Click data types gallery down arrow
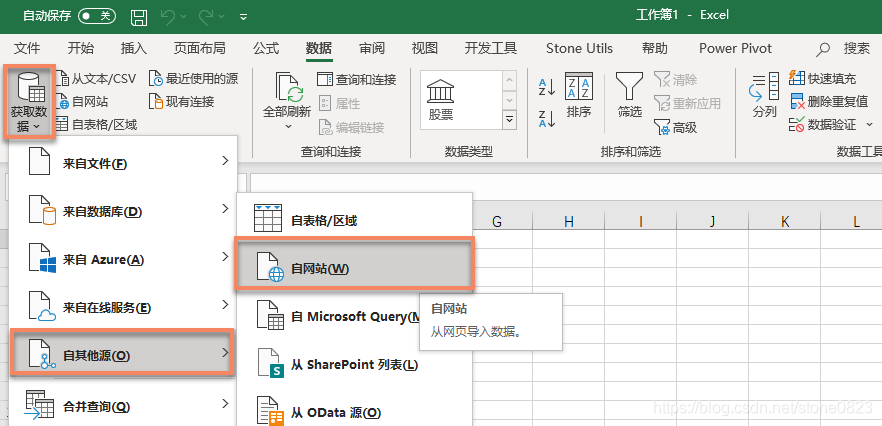 [x=509, y=100]
